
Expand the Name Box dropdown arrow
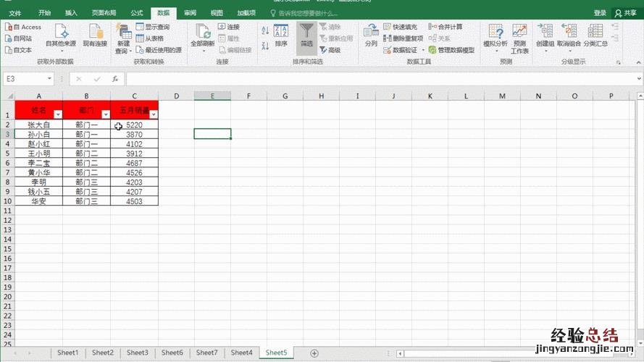(x=49, y=79)
